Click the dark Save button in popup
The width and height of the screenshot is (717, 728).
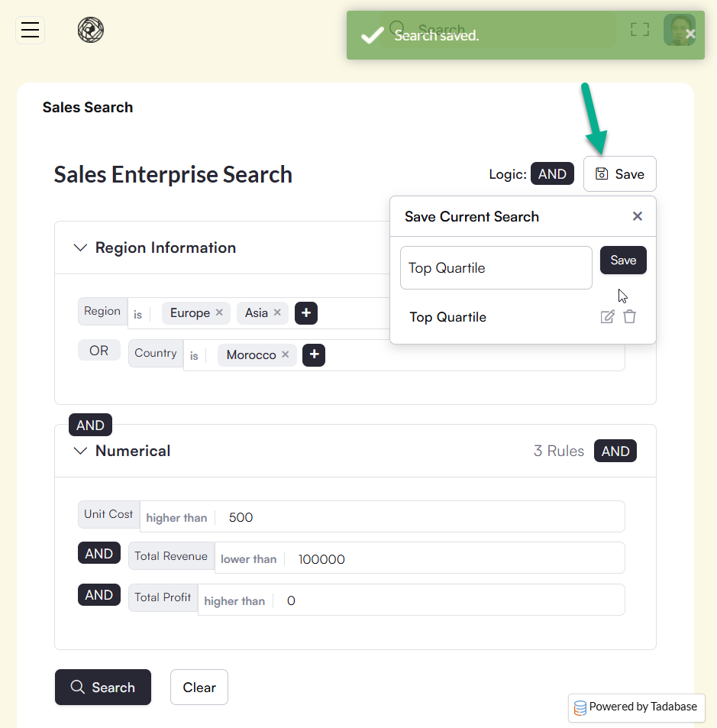click(x=623, y=260)
